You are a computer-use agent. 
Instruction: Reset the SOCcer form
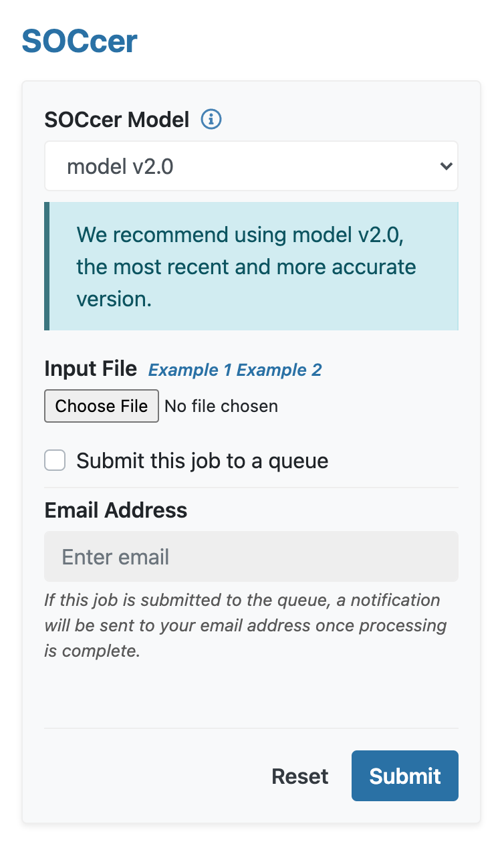pos(299,776)
